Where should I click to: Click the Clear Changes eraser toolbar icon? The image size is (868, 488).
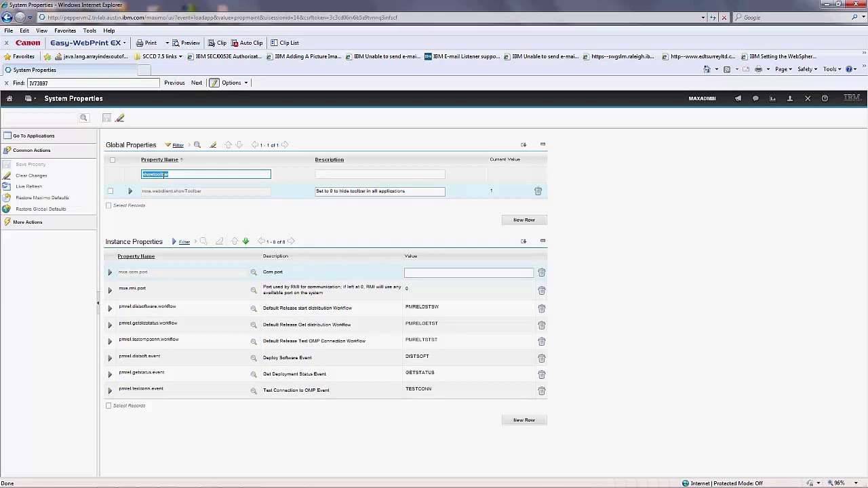[x=120, y=118]
